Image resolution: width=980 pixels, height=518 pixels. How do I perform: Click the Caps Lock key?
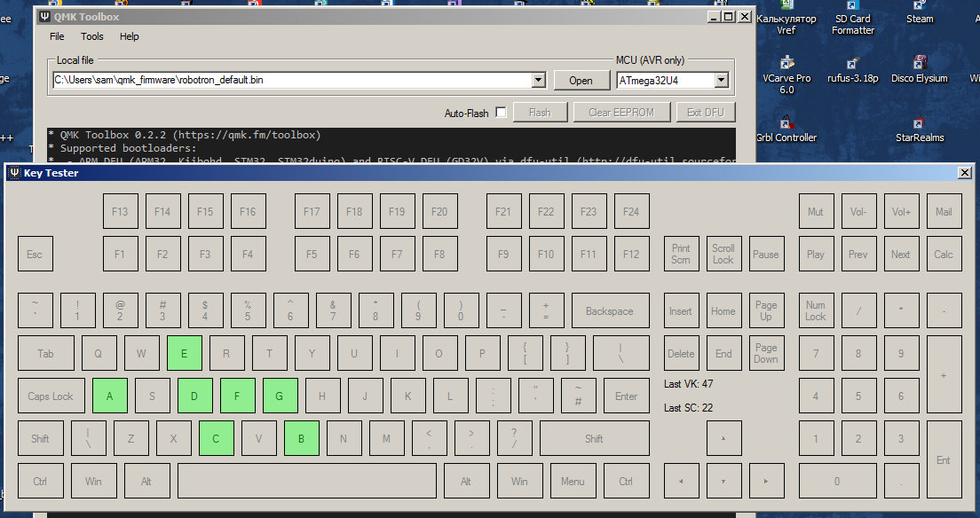pos(51,396)
